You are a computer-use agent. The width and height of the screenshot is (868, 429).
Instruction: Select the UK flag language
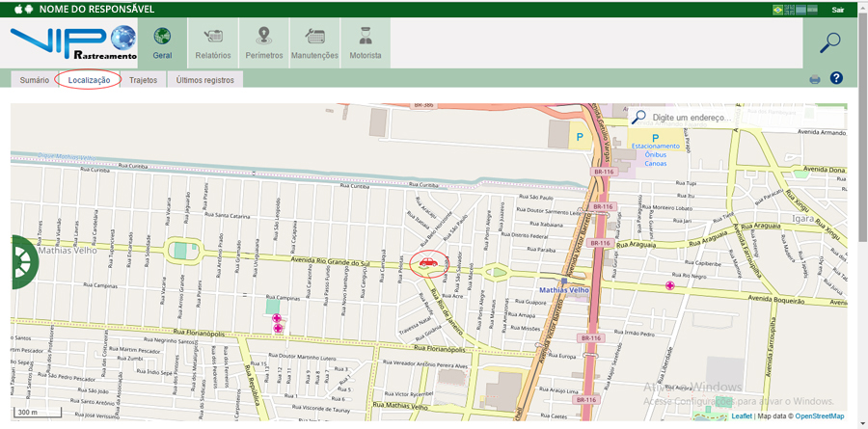coord(790,10)
